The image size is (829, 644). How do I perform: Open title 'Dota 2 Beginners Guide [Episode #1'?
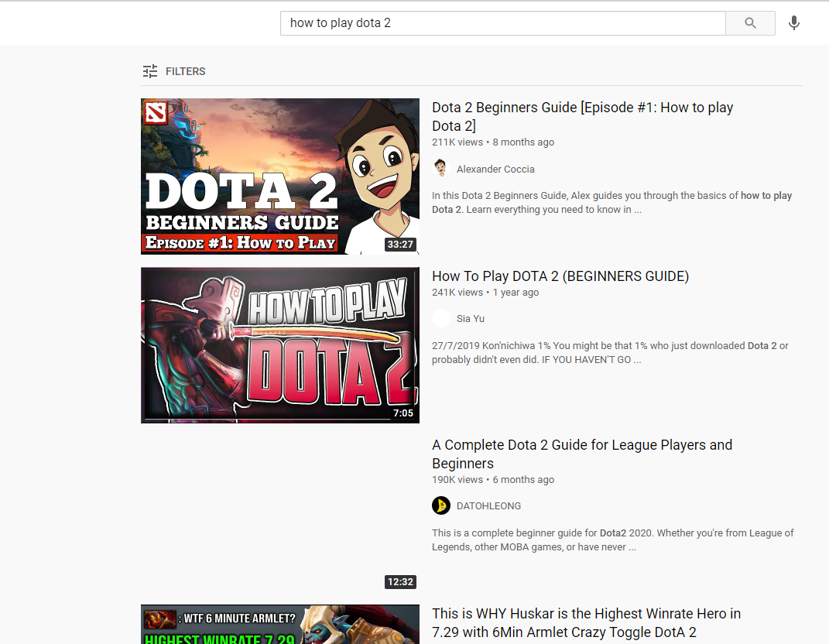click(583, 116)
